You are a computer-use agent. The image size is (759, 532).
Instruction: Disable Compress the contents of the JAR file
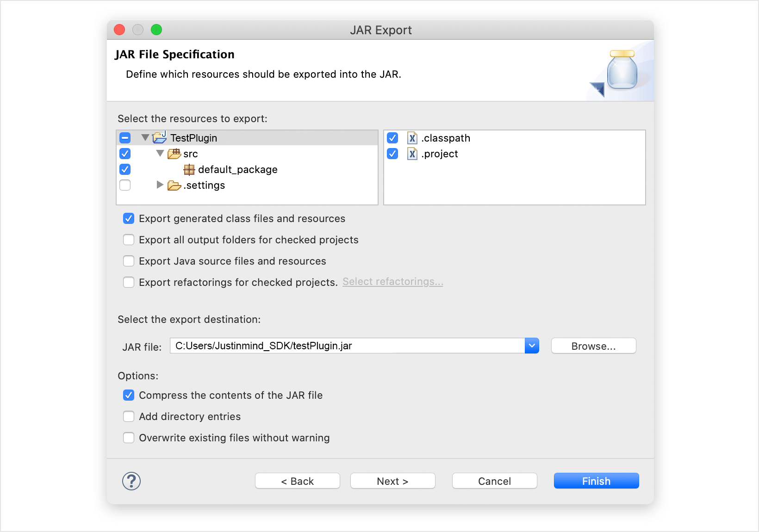(129, 395)
